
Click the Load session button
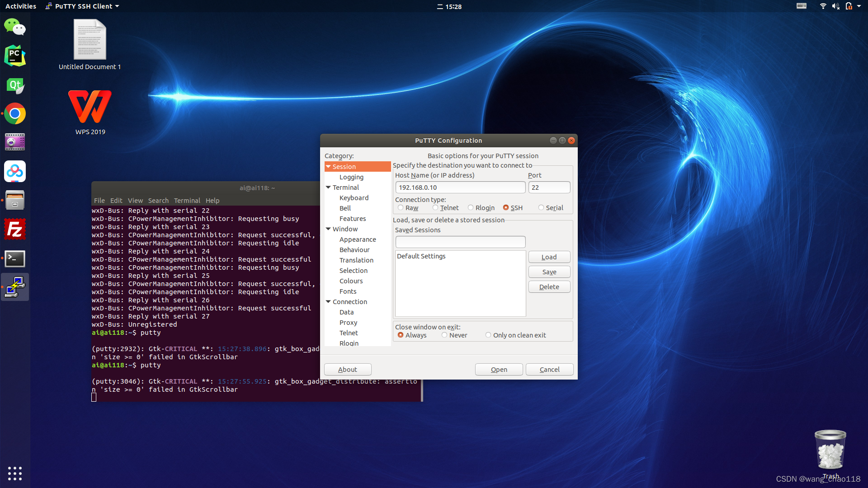(x=549, y=257)
